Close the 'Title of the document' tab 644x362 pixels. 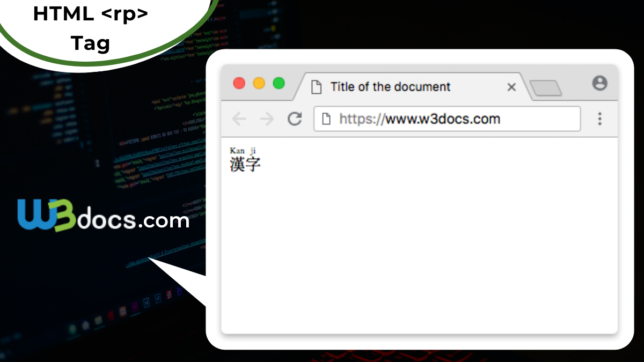(x=511, y=87)
